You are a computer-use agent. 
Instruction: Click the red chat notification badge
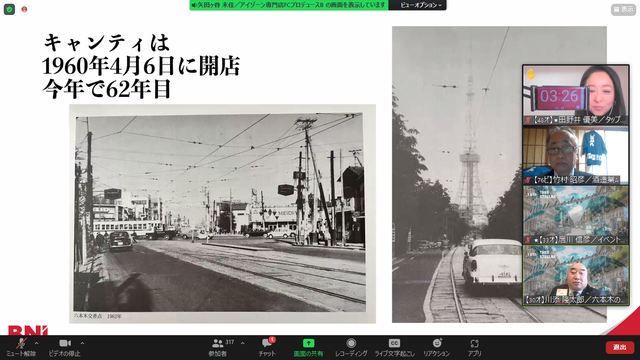[272, 340]
